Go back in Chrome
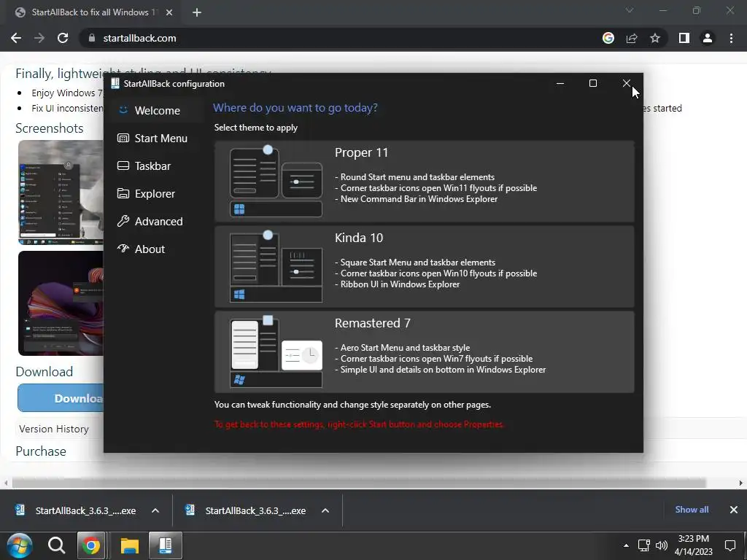The image size is (747, 560). pos(16,38)
